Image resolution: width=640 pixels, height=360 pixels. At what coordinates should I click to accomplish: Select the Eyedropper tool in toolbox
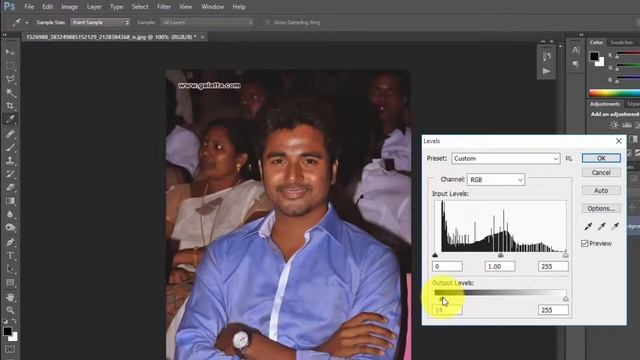[x=10, y=119]
